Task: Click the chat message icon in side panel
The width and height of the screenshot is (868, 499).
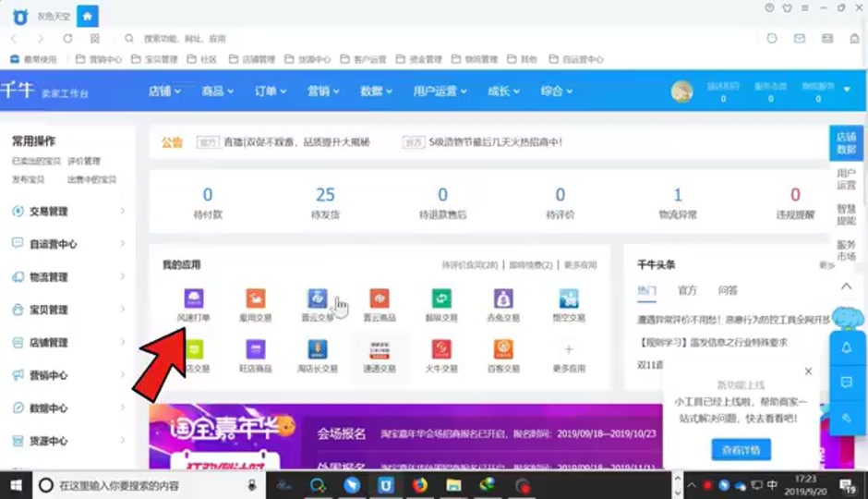Action: (x=847, y=383)
